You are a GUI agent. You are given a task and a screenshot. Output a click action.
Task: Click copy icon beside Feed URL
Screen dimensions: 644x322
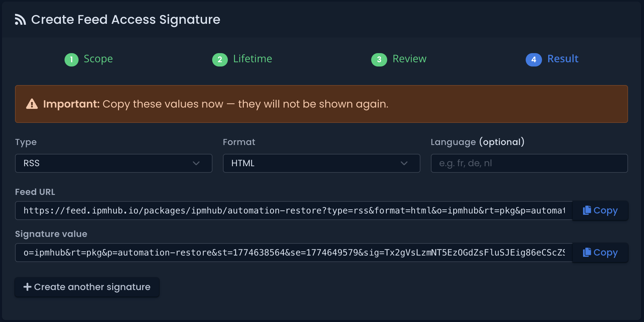coord(587,210)
